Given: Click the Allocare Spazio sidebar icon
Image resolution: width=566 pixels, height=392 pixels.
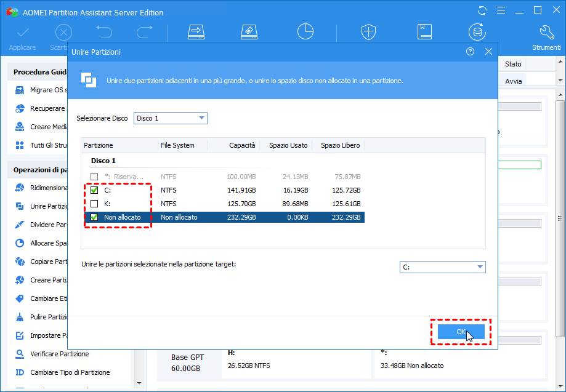Looking at the screenshot, I should (20, 243).
